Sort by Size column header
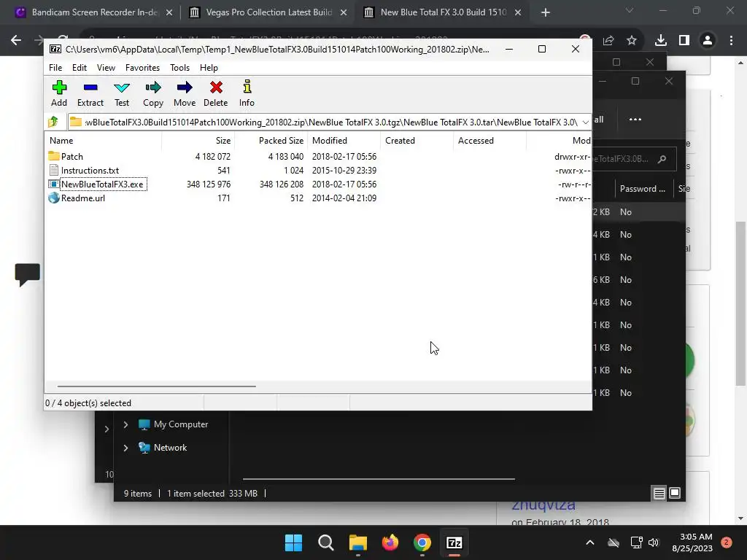This screenshot has height=560, width=747. 198,141
